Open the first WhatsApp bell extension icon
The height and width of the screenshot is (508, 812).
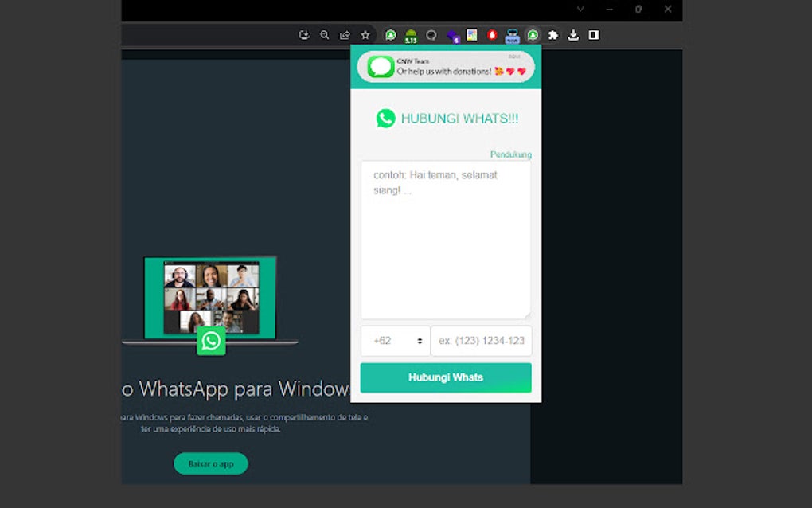pos(390,35)
